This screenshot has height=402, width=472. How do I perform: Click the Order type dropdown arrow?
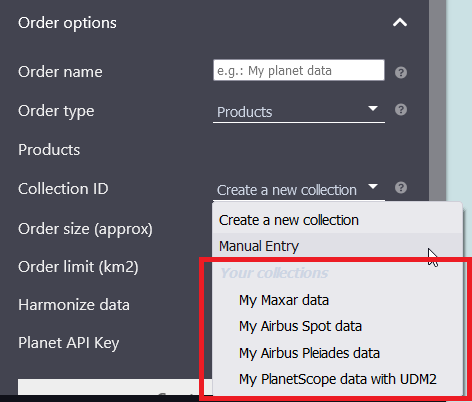pyautogui.click(x=373, y=109)
